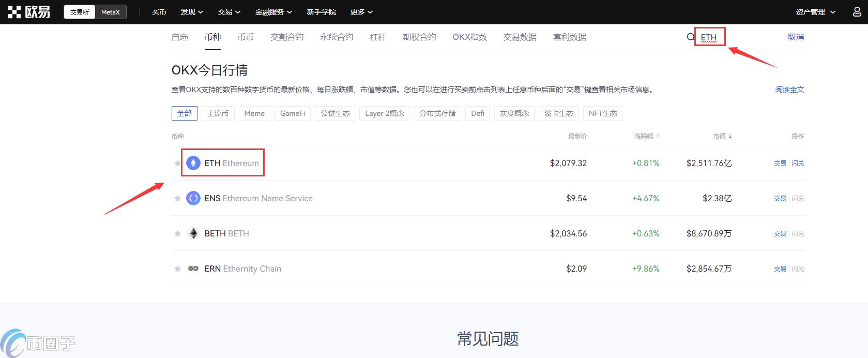This screenshot has height=358, width=868.
Task: Expand the 金融服务 dropdown menu
Action: pyautogui.click(x=273, y=12)
